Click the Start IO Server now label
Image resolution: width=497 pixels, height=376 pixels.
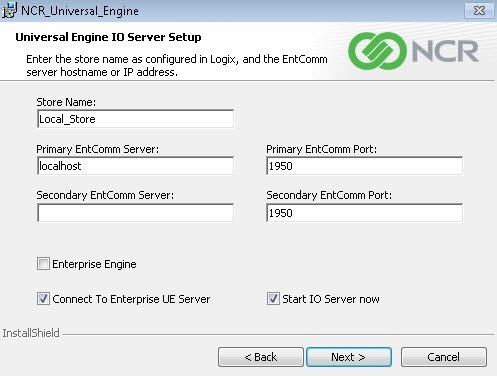click(331, 299)
